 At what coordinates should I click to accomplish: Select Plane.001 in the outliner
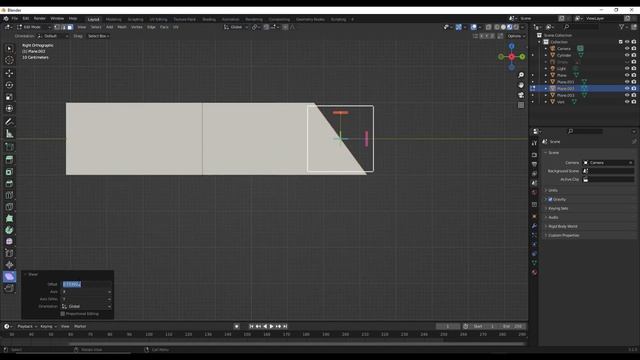click(x=565, y=82)
